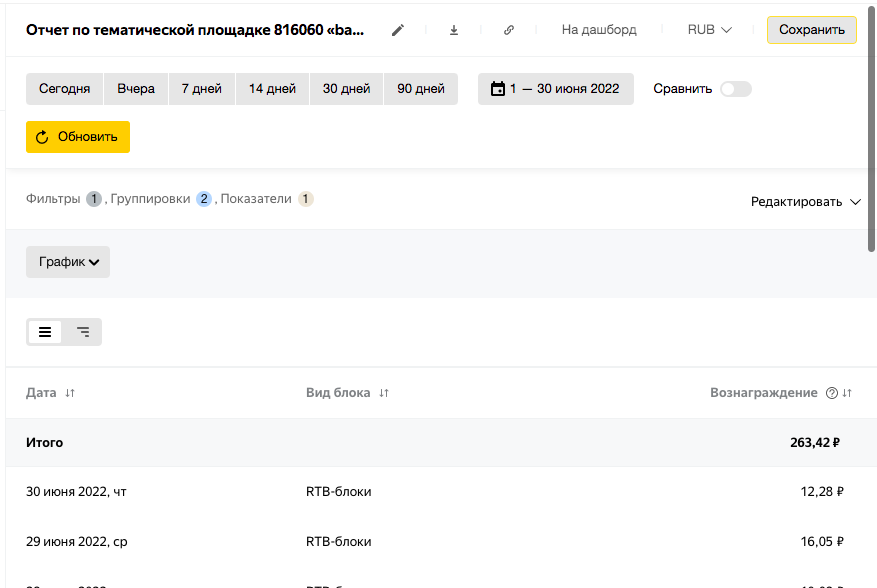Expand the Редактировать settings section

(805, 202)
